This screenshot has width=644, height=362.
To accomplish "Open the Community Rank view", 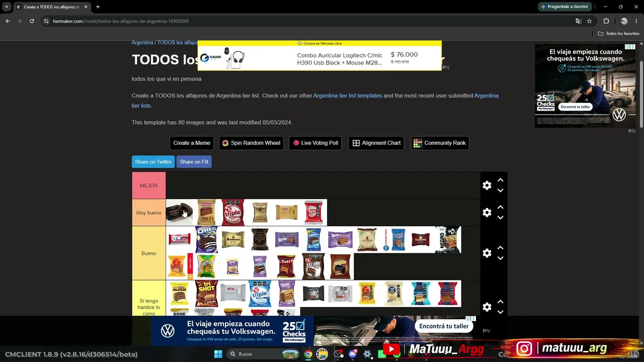I will [x=440, y=143].
